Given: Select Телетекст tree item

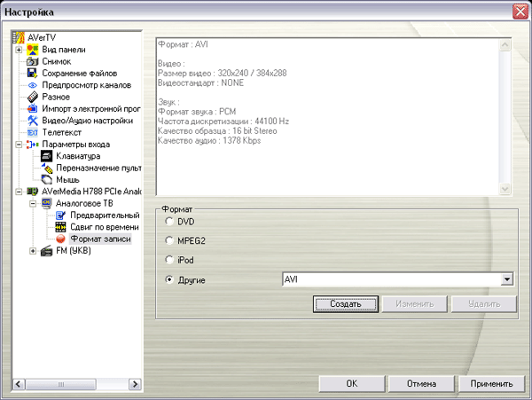Looking at the screenshot, I should click(x=61, y=132).
